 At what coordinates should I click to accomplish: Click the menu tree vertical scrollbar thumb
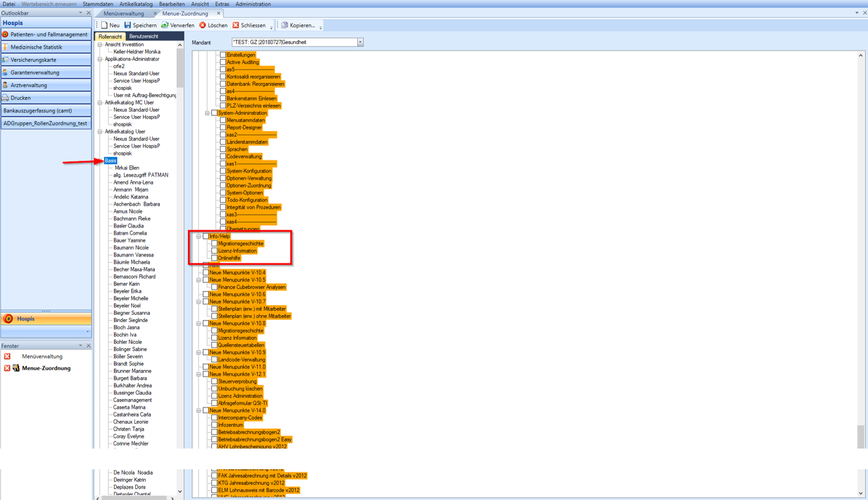click(860, 436)
